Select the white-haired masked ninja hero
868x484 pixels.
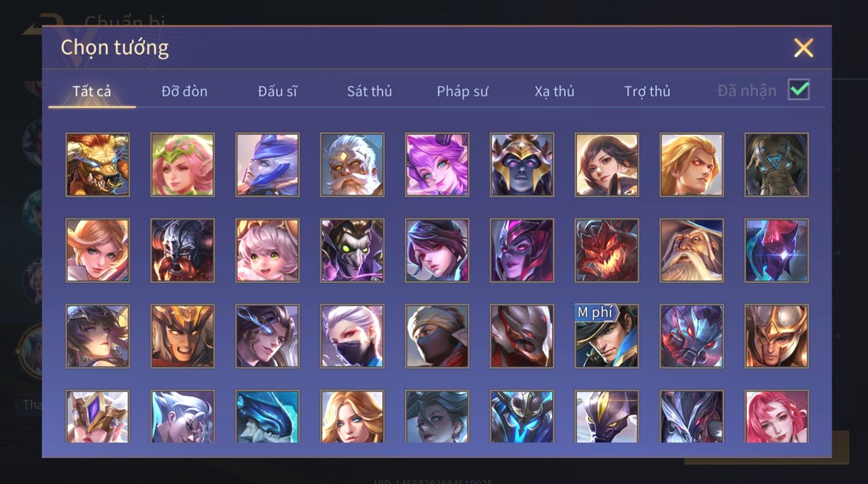352,336
